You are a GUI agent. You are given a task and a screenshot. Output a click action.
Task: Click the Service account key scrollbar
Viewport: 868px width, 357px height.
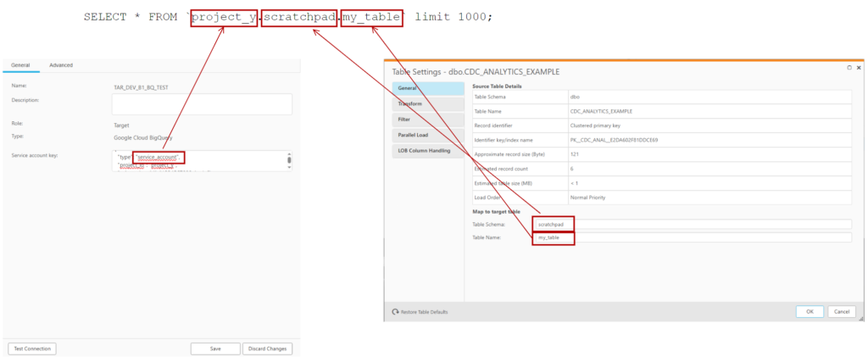[x=289, y=161]
